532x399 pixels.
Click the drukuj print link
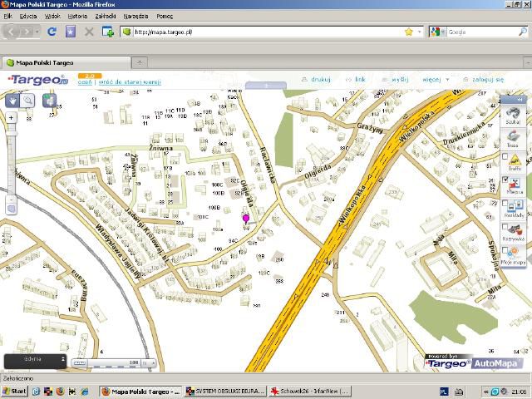tap(320, 80)
